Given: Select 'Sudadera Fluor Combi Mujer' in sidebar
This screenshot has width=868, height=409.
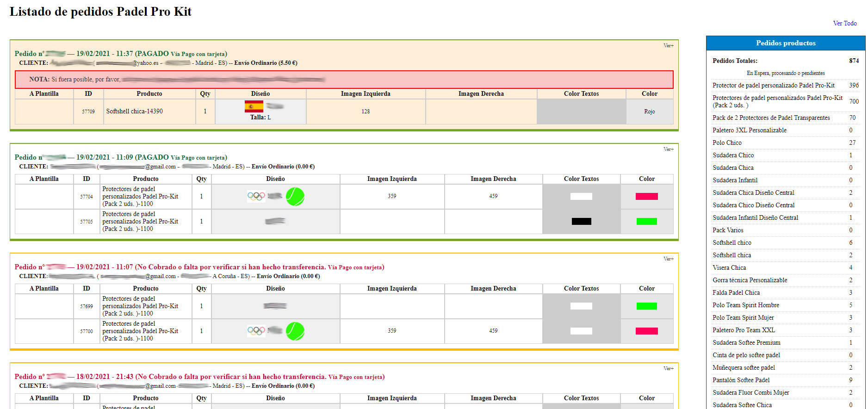Looking at the screenshot, I should [786, 392].
